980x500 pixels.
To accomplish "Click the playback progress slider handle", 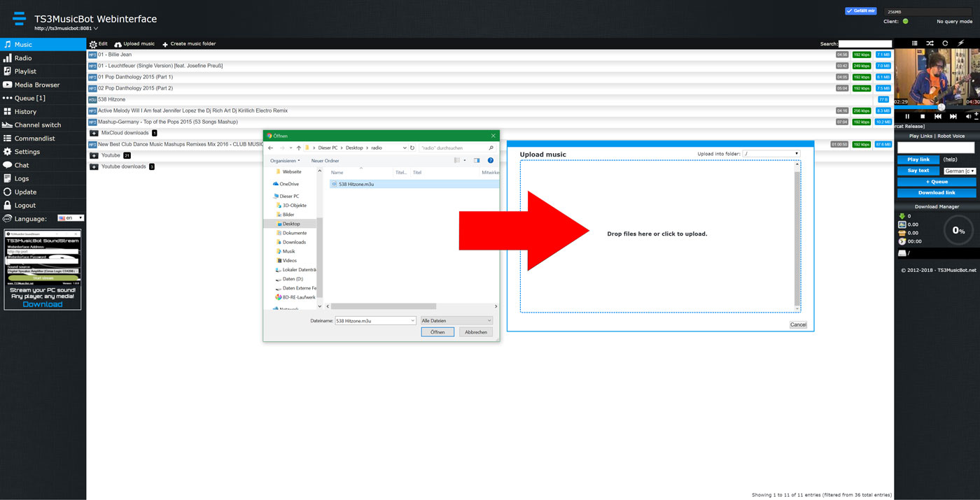I will [941, 107].
